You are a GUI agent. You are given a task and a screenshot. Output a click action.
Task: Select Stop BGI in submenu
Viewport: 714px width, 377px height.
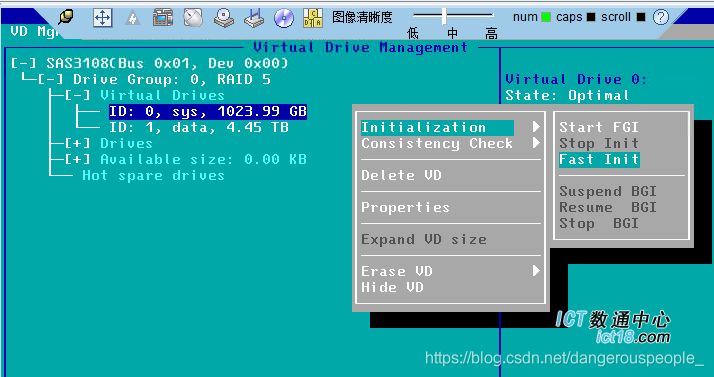599,224
